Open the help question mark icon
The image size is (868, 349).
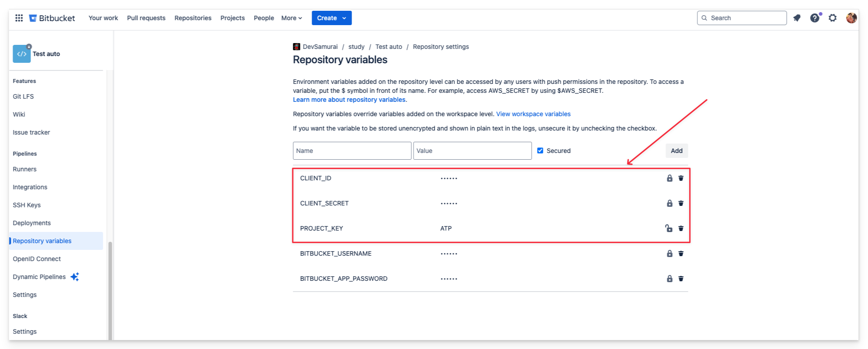click(x=815, y=18)
